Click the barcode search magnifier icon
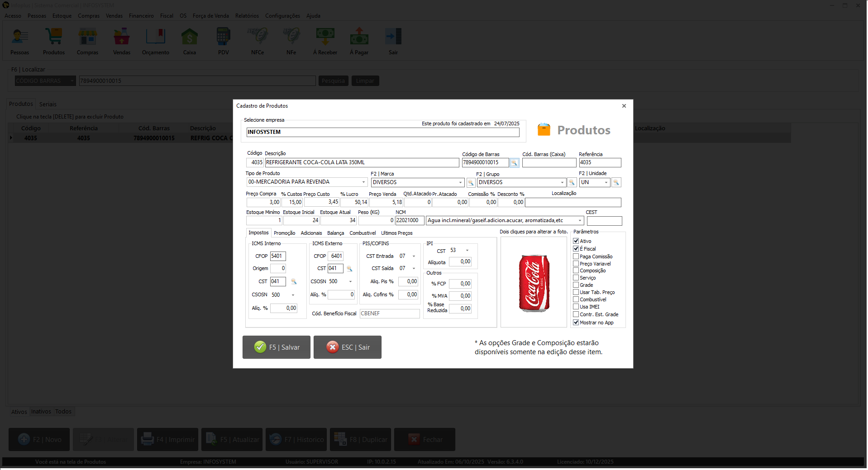 click(514, 163)
